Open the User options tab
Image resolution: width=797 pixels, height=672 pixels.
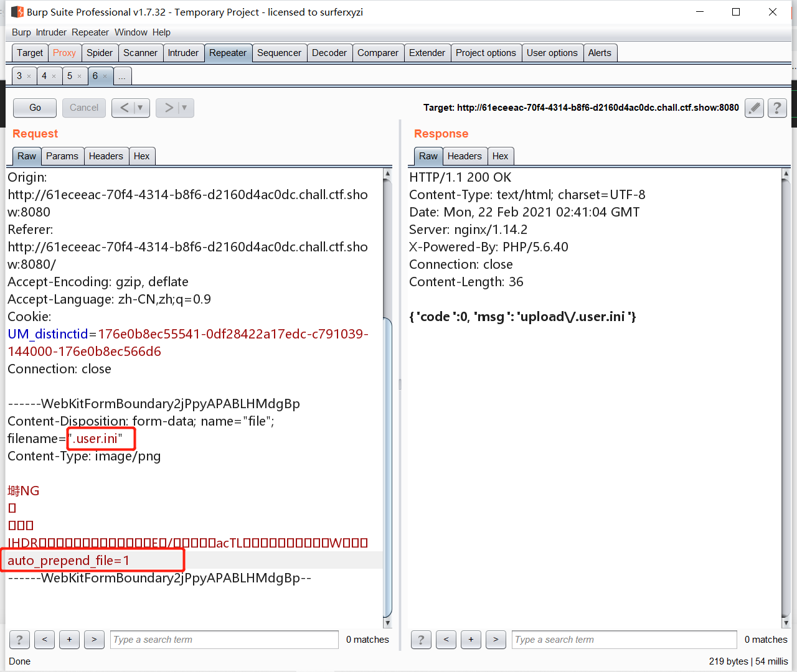coord(552,53)
